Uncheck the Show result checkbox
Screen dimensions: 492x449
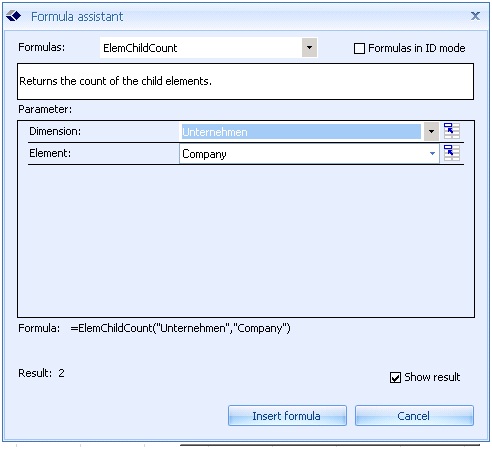pos(395,377)
